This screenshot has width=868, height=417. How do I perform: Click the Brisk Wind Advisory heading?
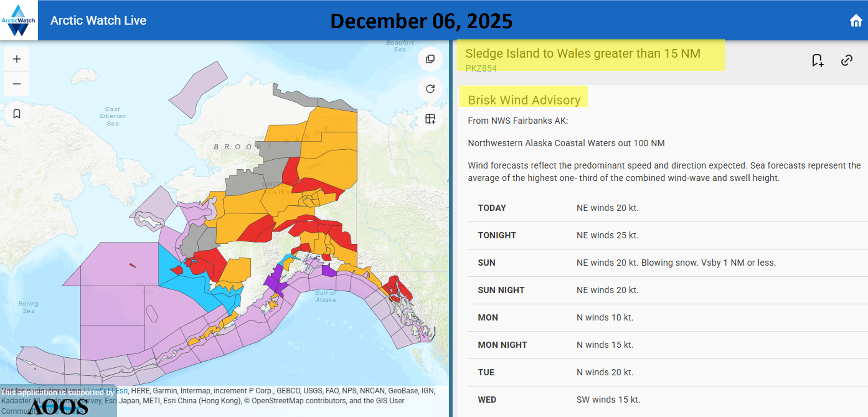pyautogui.click(x=524, y=100)
